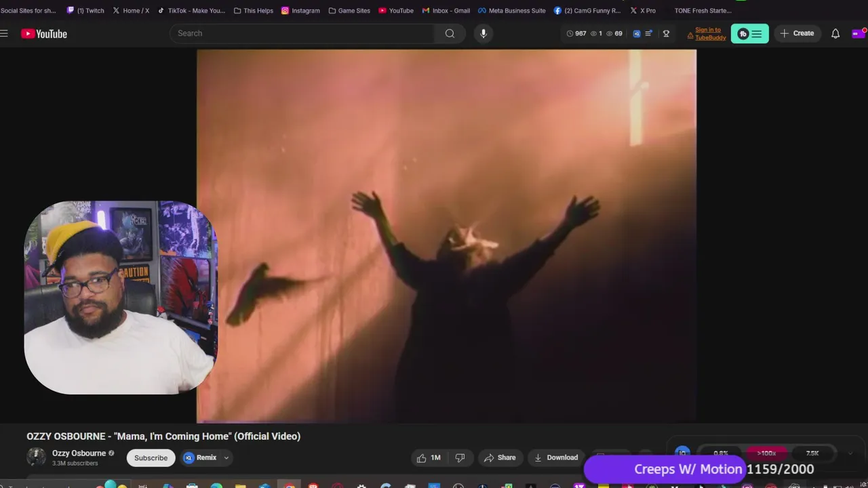868x488 pixels.
Task: Like the video with thumbs up 1M
Action: pos(429,457)
